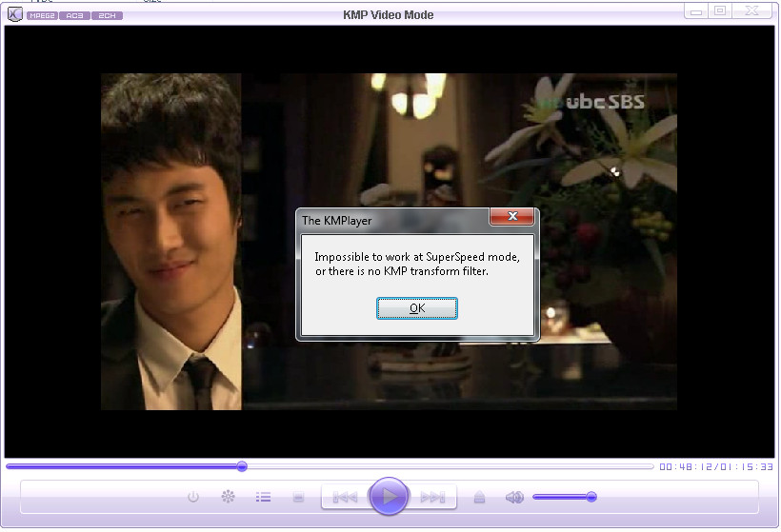Click OK in The KMPlayer dialog
781x532 pixels.
point(417,308)
